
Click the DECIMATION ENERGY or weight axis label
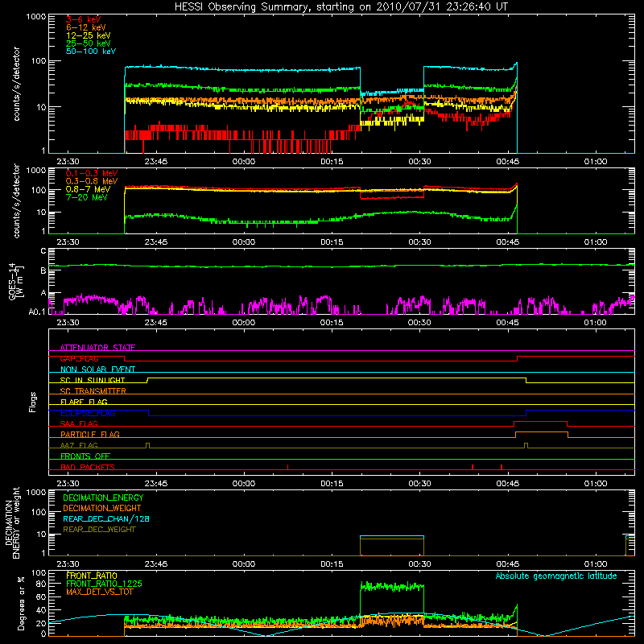click(11, 522)
